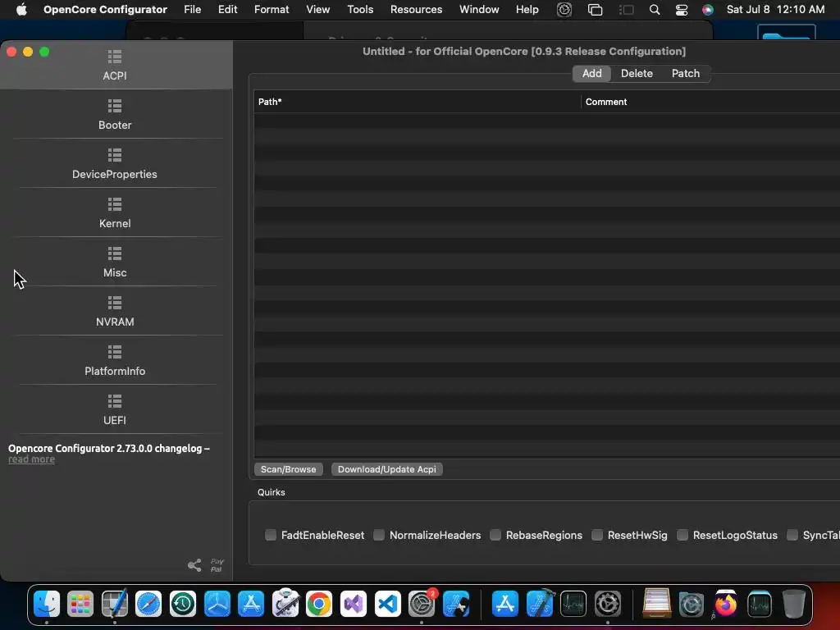Open the Misc section
The width and height of the screenshot is (840, 630).
click(115, 262)
